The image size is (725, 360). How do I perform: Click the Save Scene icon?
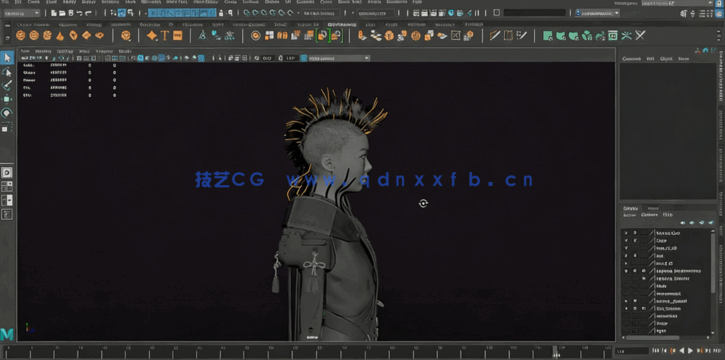click(70, 13)
